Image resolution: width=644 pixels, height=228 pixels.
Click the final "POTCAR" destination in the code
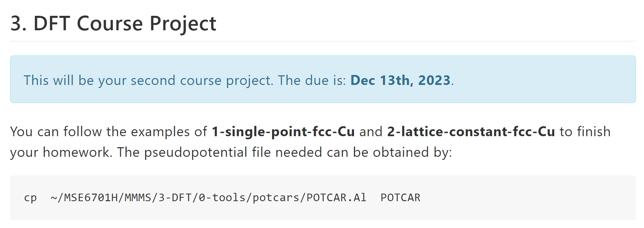pyautogui.click(x=400, y=198)
